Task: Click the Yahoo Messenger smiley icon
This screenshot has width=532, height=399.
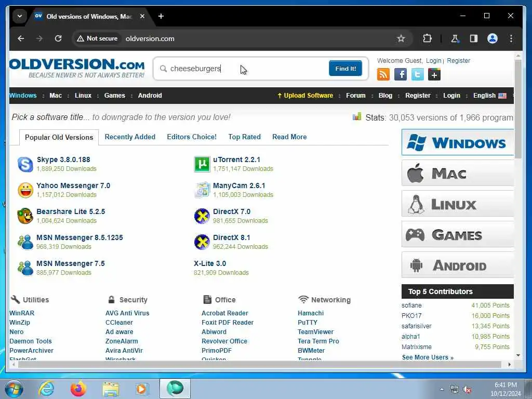Action: tap(25, 190)
